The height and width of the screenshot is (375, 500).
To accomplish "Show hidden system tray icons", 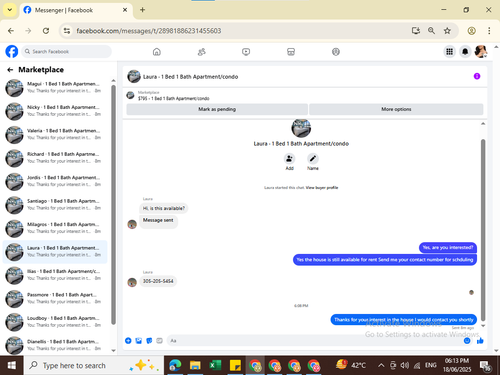I will [x=381, y=366].
